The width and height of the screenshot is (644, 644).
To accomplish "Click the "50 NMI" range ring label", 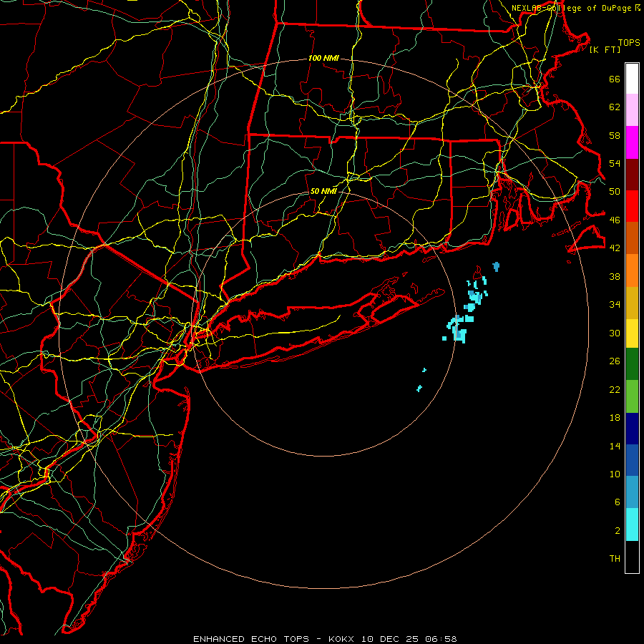I will tap(323, 191).
